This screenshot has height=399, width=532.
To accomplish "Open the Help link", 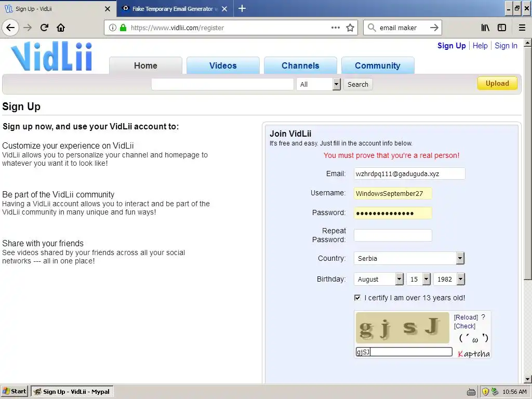I will [x=480, y=46].
